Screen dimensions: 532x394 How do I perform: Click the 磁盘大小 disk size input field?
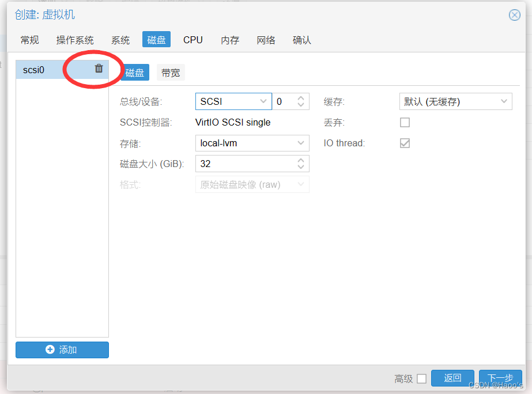click(245, 164)
